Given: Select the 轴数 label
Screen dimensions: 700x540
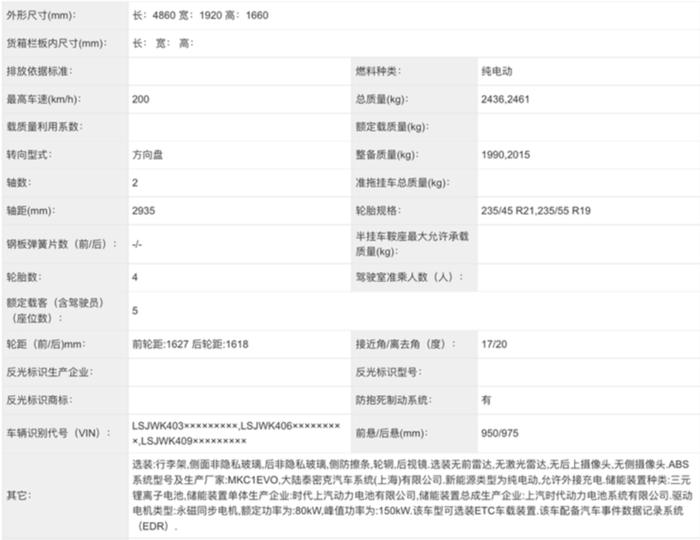Looking at the screenshot, I should pos(18,183).
